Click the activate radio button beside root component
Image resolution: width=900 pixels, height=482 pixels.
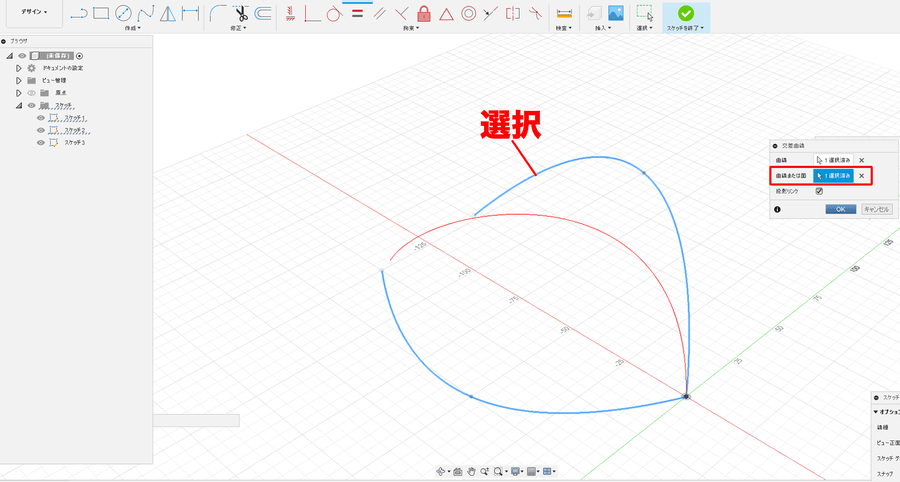coord(79,56)
